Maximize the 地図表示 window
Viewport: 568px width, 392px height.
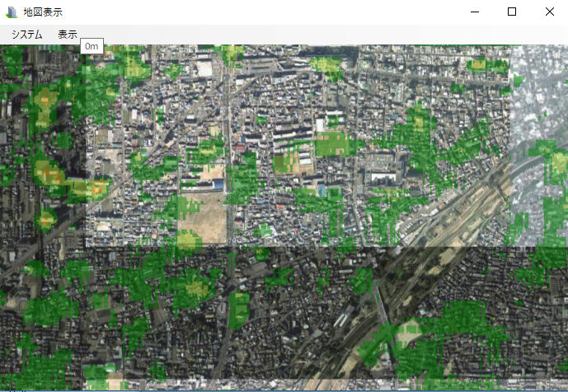(512, 12)
